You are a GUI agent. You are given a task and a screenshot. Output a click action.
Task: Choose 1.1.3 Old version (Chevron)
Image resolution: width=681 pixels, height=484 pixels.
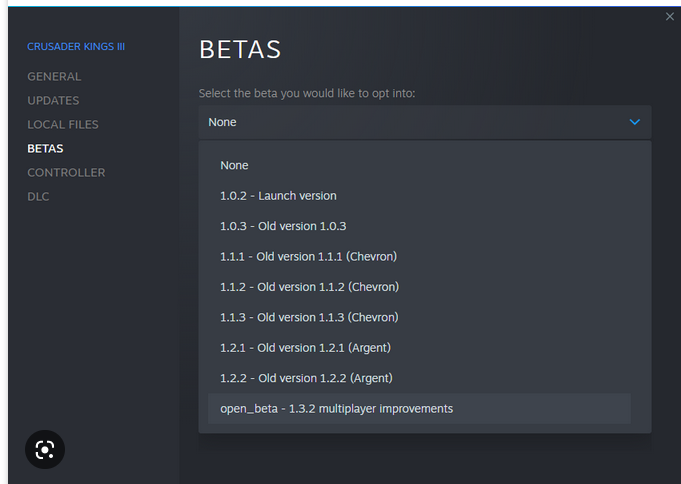coord(309,317)
